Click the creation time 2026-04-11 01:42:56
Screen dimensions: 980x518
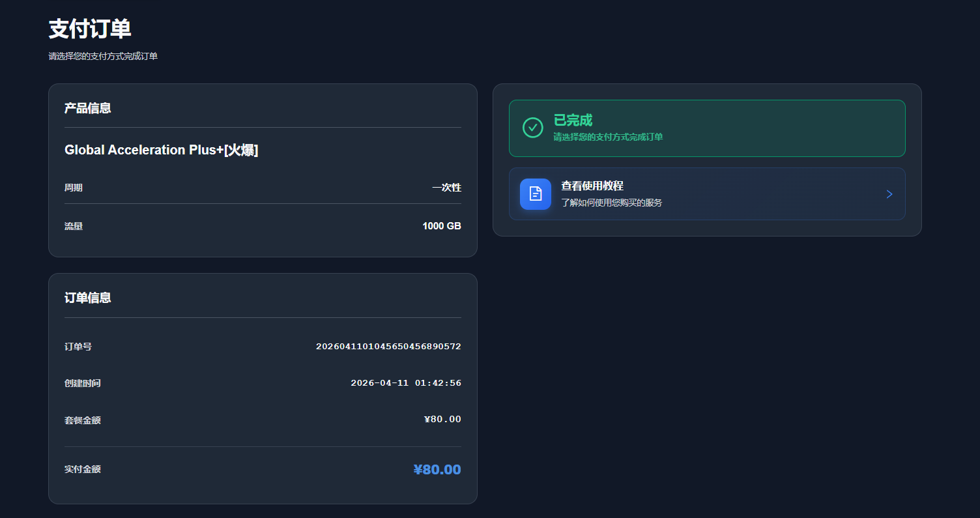pos(405,383)
